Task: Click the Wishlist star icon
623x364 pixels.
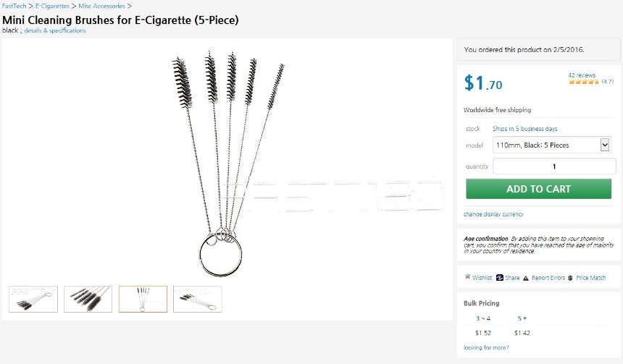Action: tap(467, 277)
